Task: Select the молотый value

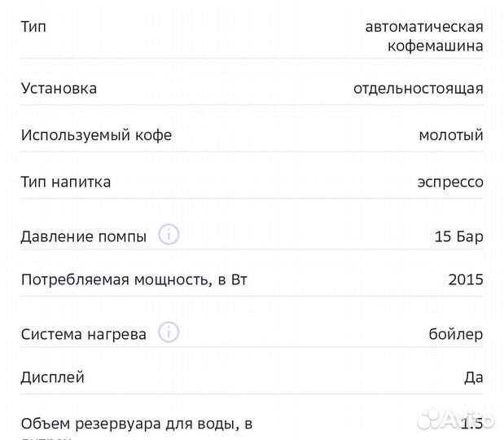Action: [x=450, y=135]
